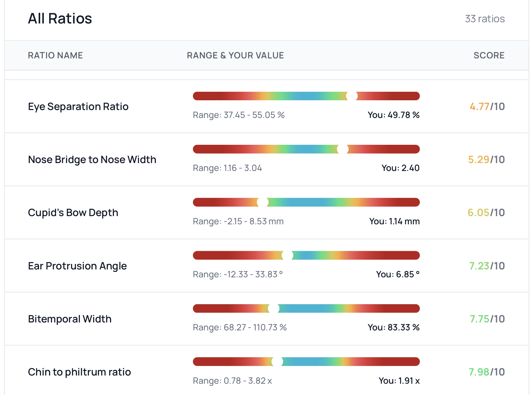Viewport: 532px width, 395px height.
Task: Click the Bitemporal Width slider handle
Action: point(273,308)
